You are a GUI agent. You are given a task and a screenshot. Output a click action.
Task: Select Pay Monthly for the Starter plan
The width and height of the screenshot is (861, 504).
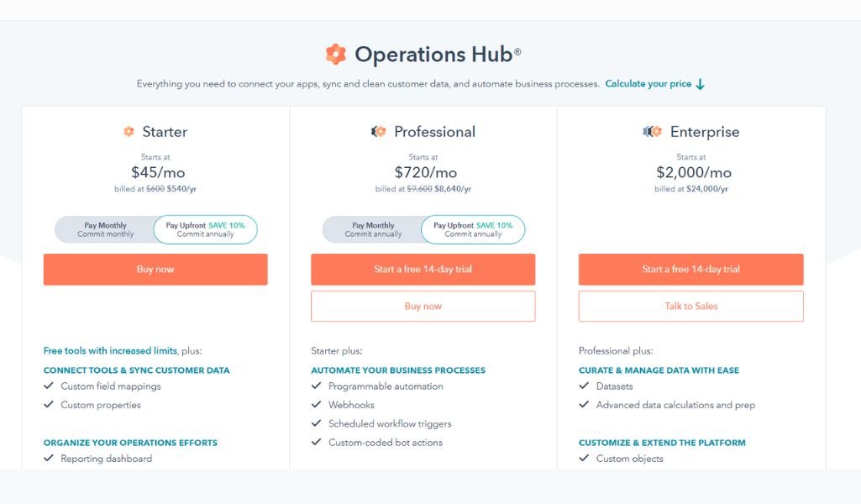tap(105, 229)
